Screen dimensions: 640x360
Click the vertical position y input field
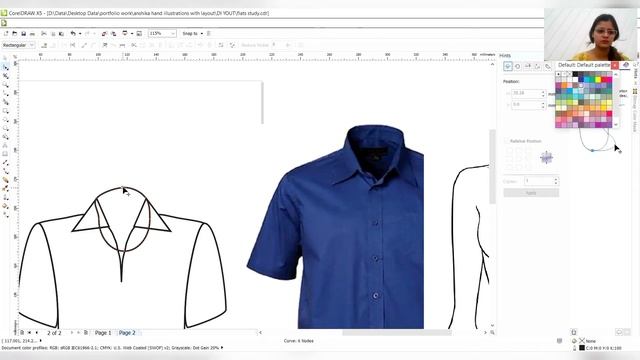point(529,105)
